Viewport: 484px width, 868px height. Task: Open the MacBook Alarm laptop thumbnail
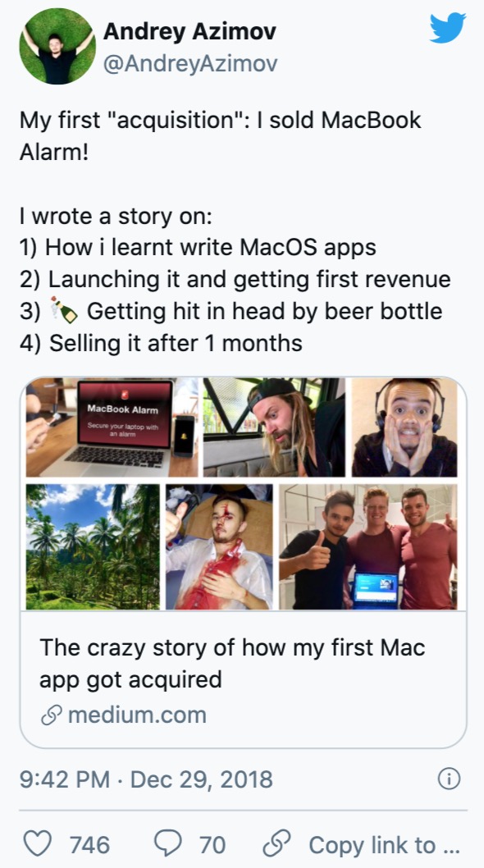pos(112,427)
